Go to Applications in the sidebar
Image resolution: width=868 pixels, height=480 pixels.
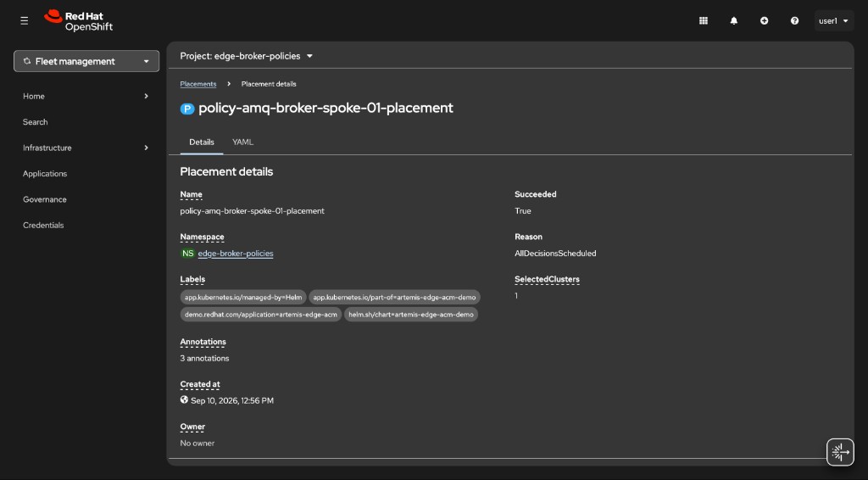tap(45, 173)
